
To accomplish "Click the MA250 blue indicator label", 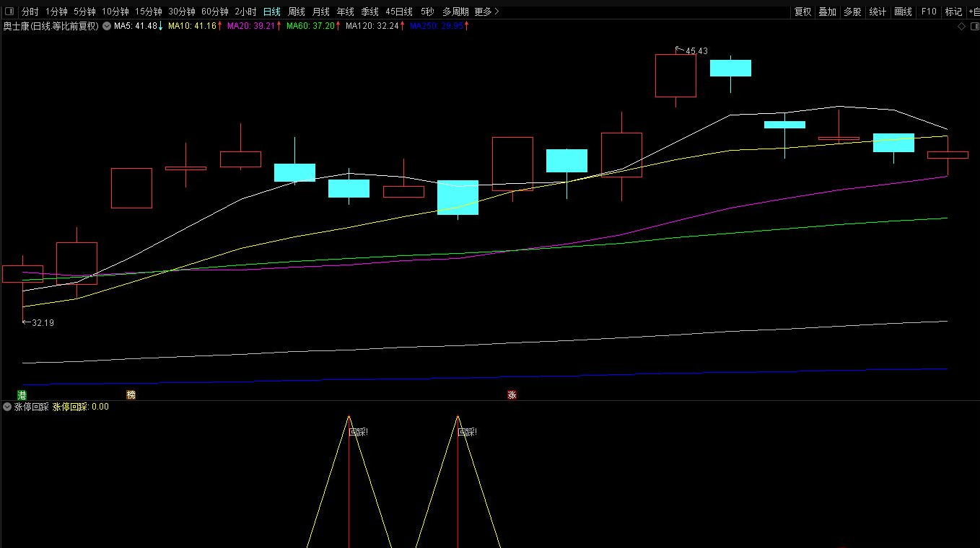I will [x=436, y=26].
